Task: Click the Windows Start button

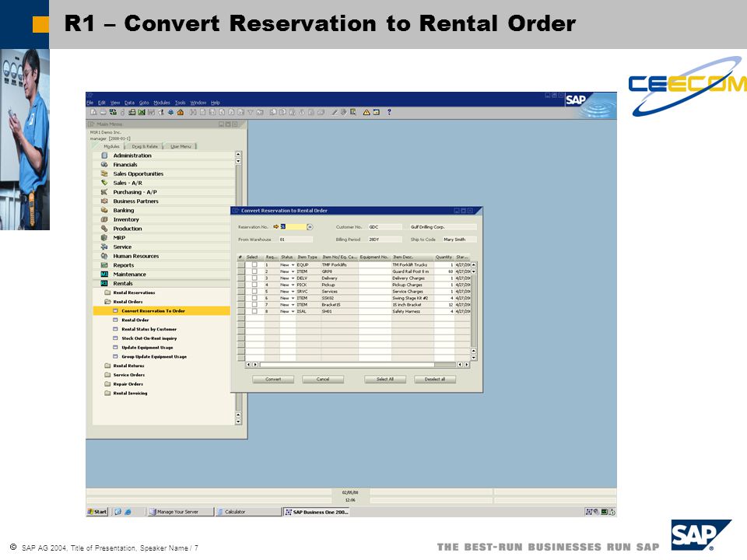Action: pos(97,512)
